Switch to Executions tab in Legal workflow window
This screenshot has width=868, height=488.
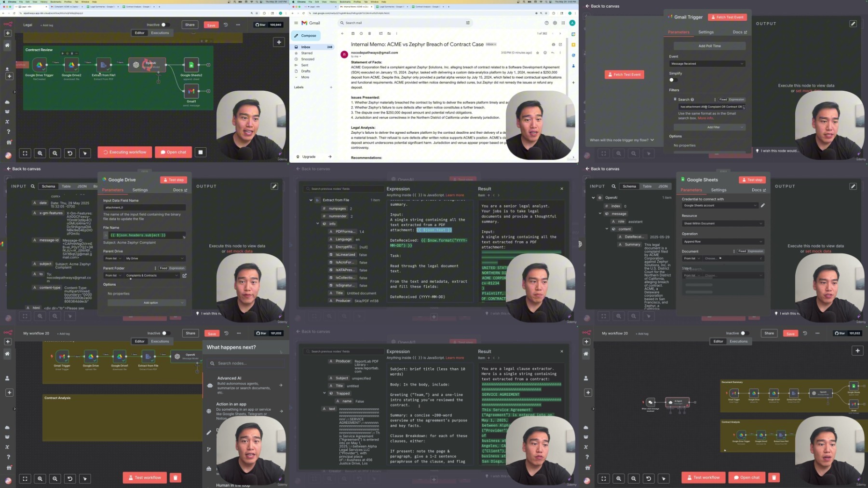click(x=160, y=33)
